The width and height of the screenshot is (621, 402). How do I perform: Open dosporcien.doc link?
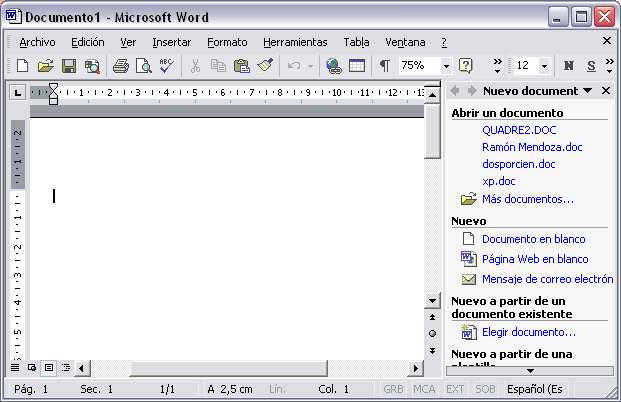click(x=519, y=164)
